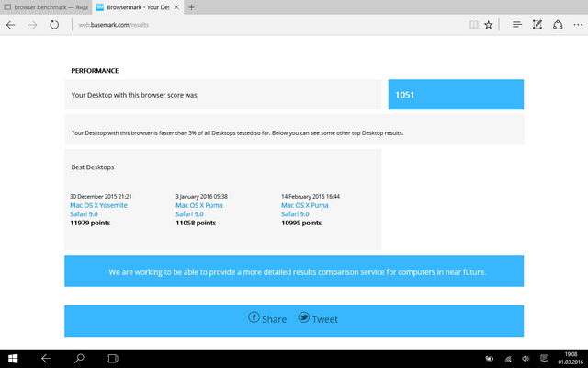Open volume speaker tray icon

pyautogui.click(x=526, y=359)
